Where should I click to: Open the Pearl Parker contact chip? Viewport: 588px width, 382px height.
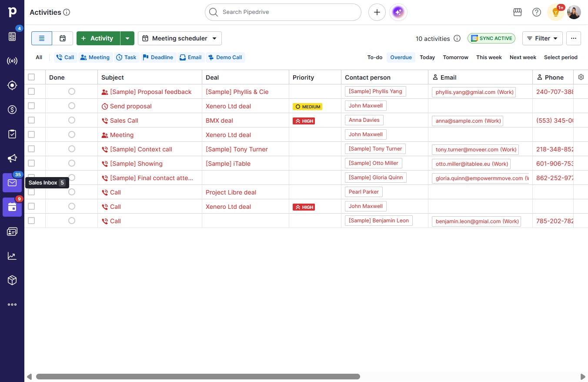point(364,192)
